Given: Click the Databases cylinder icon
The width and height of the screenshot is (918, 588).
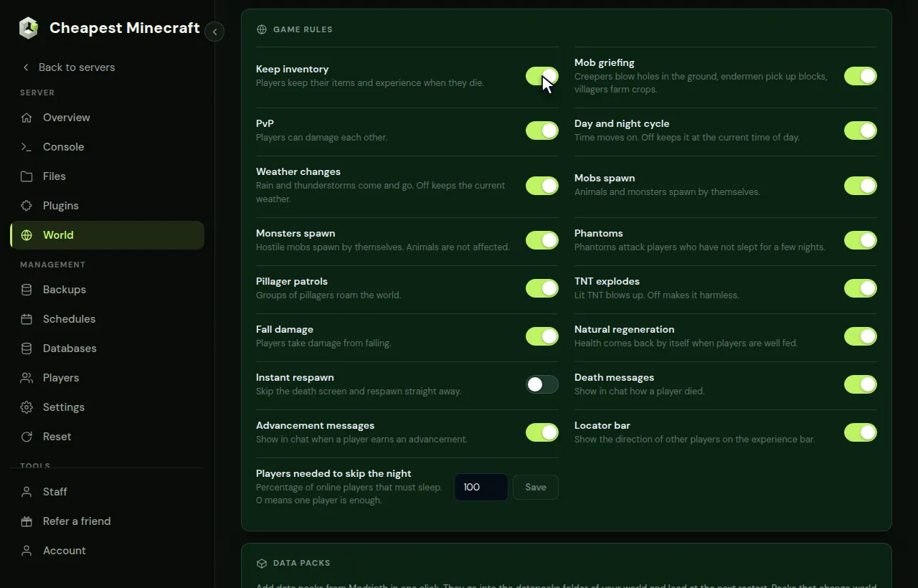Looking at the screenshot, I should click(x=27, y=348).
